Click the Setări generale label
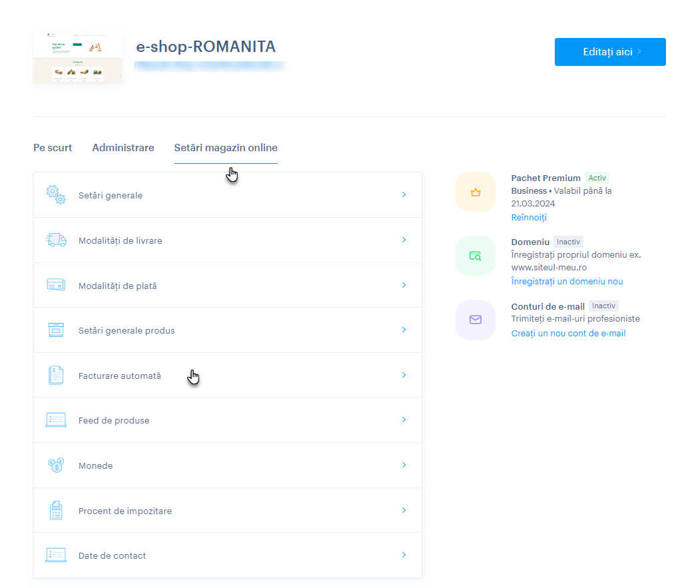The width and height of the screenshot is (700, 588). point(111,195)
